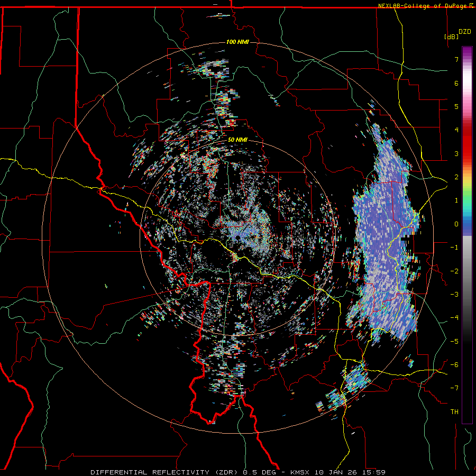
Task: Click the 4 value on color scale
Action: [x=456, y=130]
